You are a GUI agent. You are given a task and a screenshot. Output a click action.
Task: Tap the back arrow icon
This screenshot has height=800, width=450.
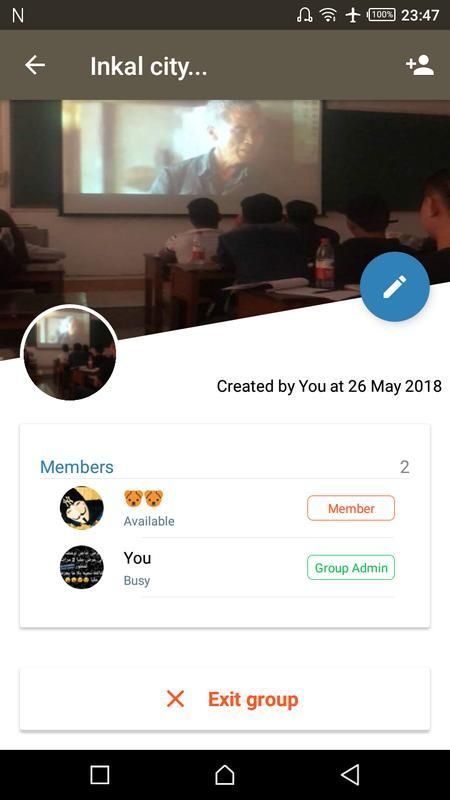(x=35, y=65)
